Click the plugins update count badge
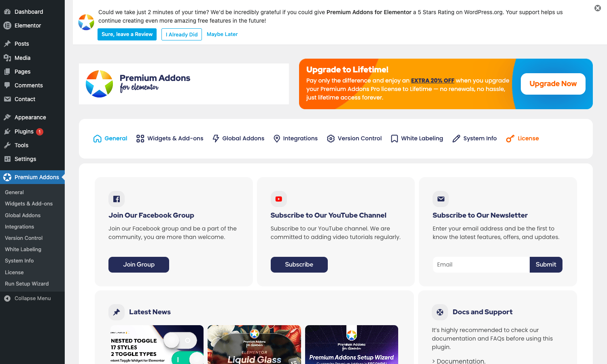Viewport: 607px width, 364px height. [40, 132]
